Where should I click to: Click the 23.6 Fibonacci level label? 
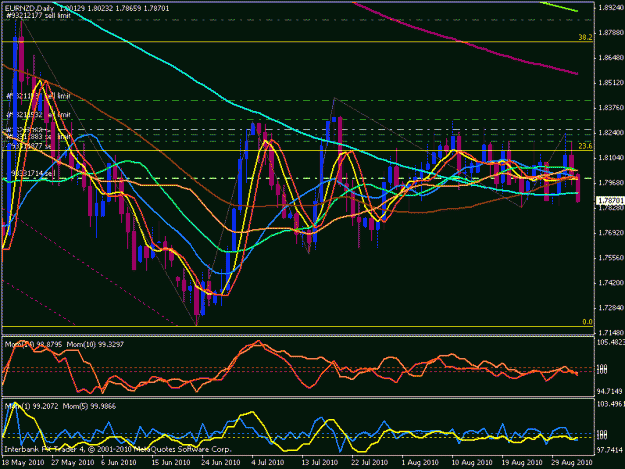coord(585,146)
